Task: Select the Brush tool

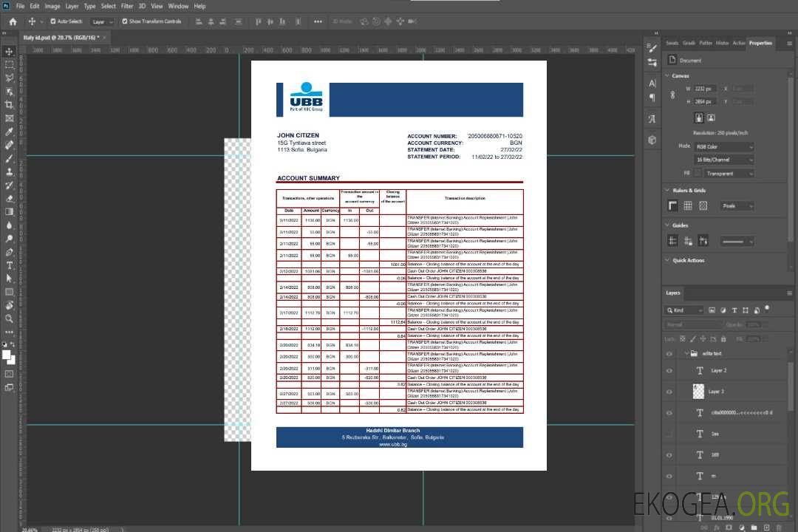Action: coord(9,158)
